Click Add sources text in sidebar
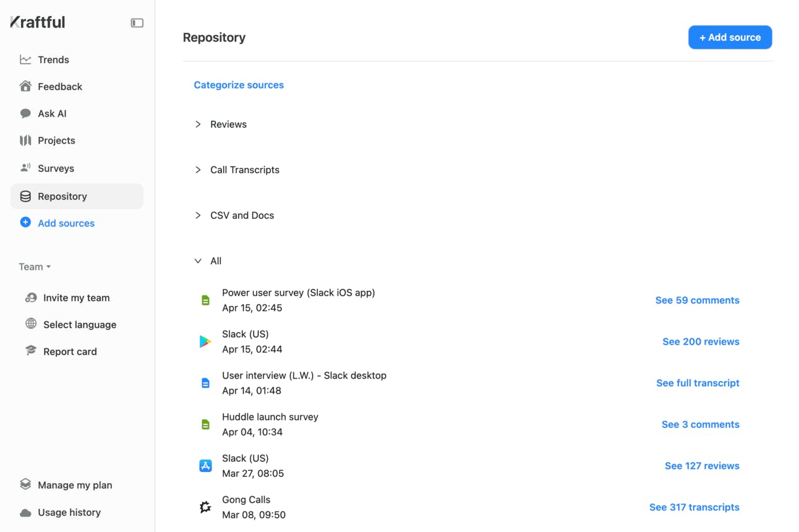Image resolution: width=799 pixels, height=532 pixels. 66,223
